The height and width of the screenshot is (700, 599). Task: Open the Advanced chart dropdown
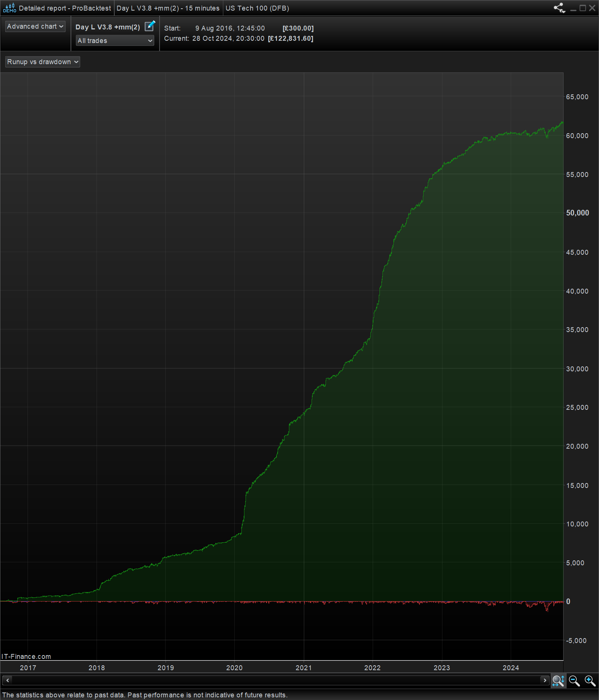(x=35, y=26)
